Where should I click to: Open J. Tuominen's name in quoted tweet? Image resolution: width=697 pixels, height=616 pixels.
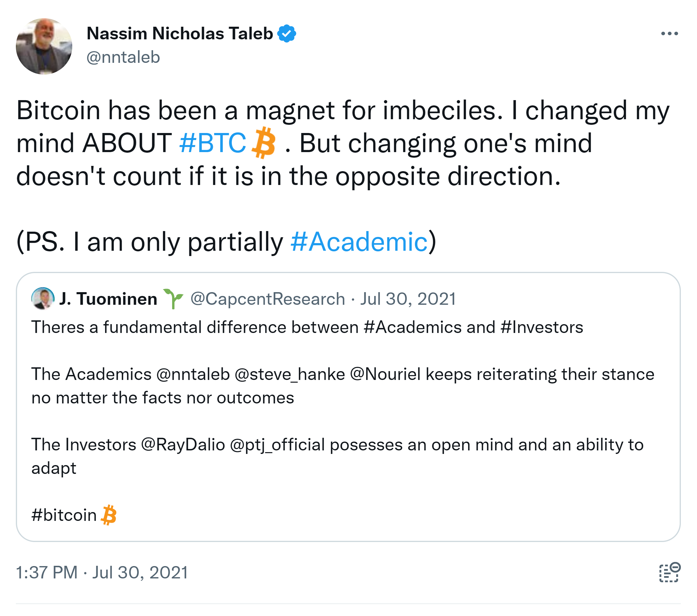[x=108, y=299]
